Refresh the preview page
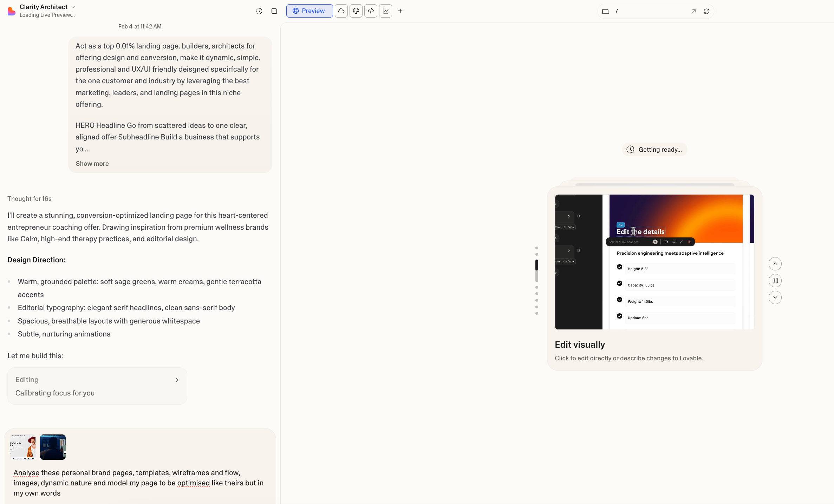 pos(706,11)
